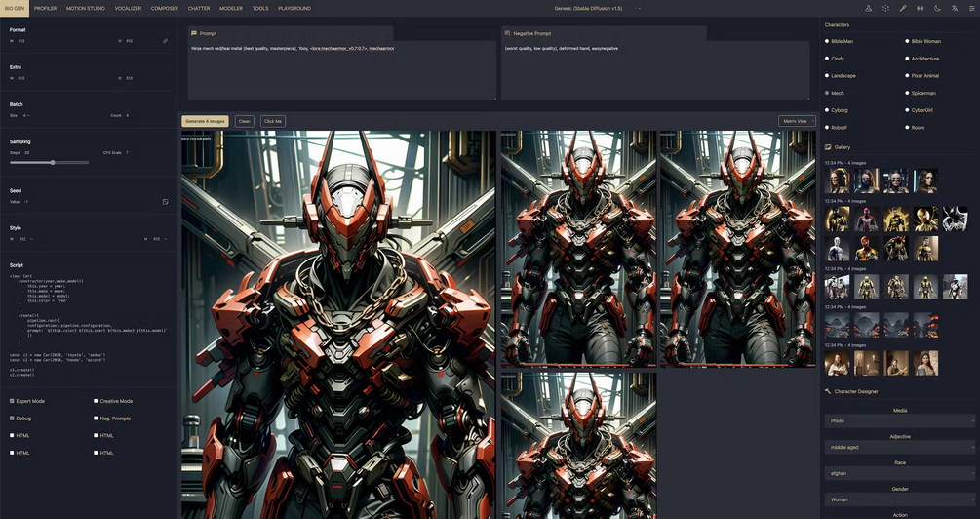Click the randomize dice icon beside Seed value
Image resolution: width=980 pixels, height=519 pixels.
pyautogui.click(x=165, y=201)
